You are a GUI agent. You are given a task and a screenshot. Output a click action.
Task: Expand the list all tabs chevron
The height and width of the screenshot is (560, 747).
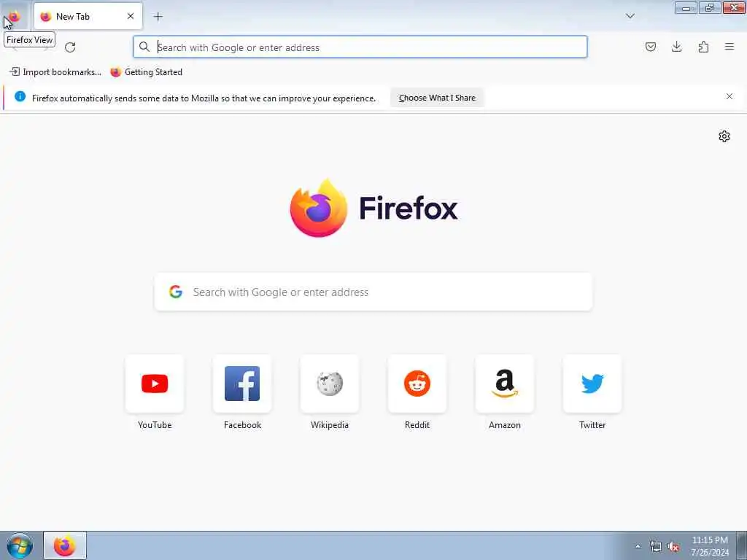point(630,16)
